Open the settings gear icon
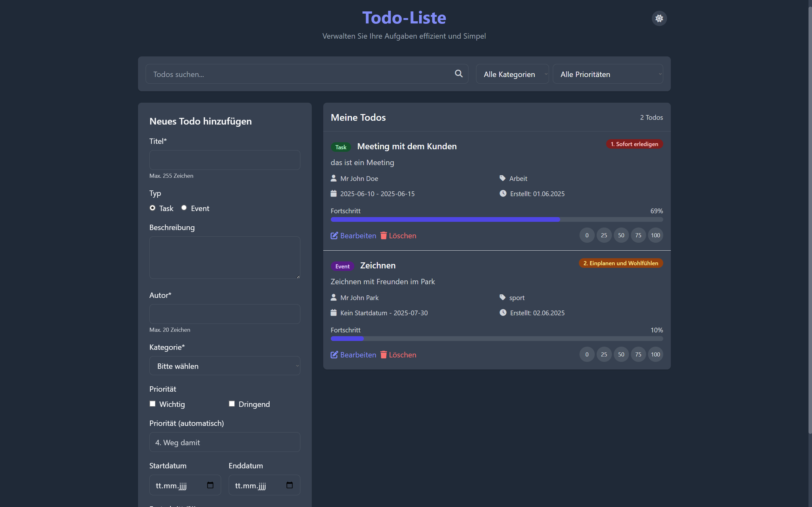812x507 pixels. [659, 18]
